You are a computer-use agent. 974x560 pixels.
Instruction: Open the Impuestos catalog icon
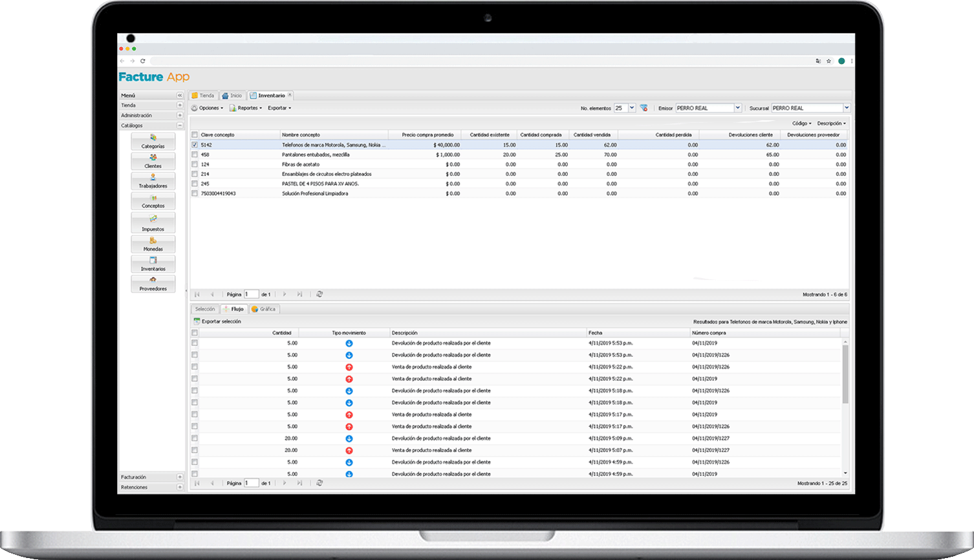[153, 223]
